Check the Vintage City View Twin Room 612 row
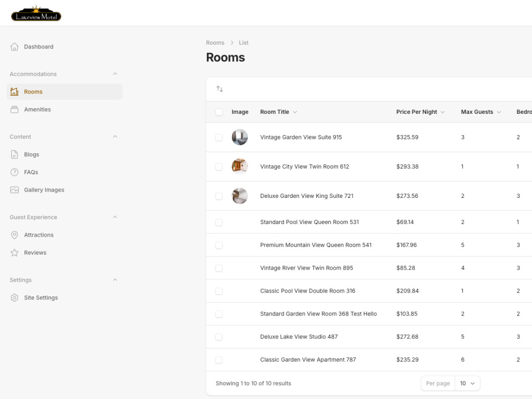The width and height of the screenshot is (532, 399). click(219, 167)
